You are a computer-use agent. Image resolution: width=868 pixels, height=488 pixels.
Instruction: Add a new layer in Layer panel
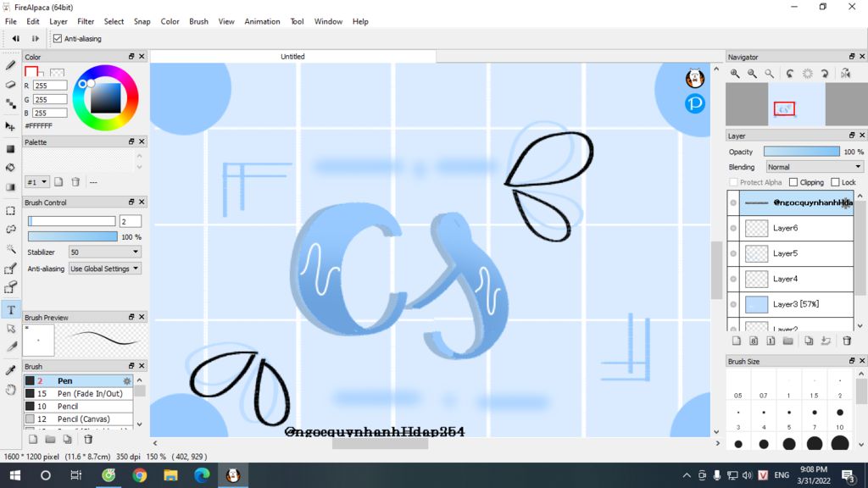(x=737, y=341)
